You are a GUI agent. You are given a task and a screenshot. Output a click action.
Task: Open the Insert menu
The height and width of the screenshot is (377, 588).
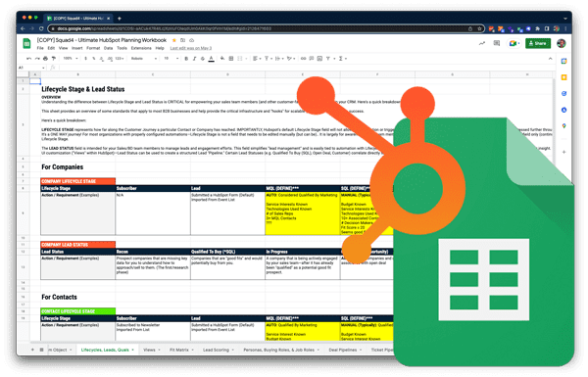tap(76, 48)
